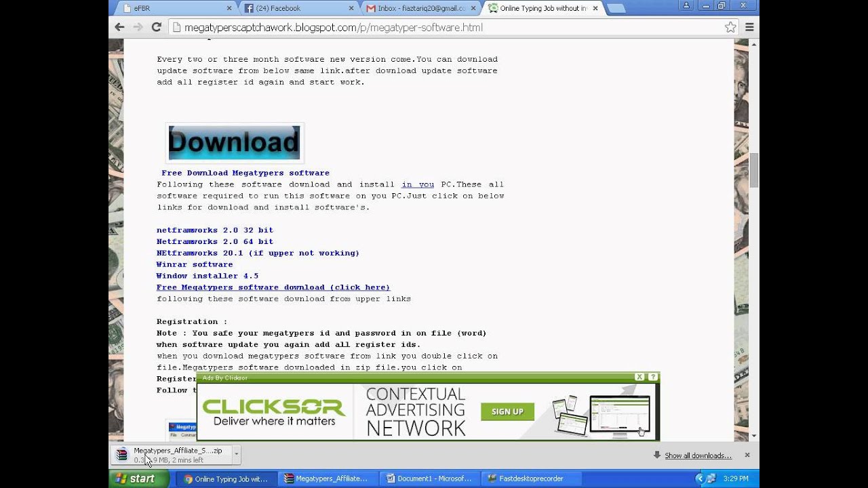Close the Facebook tab
The height and width of the screenshot is (488, 868).
tap(351, 8)
